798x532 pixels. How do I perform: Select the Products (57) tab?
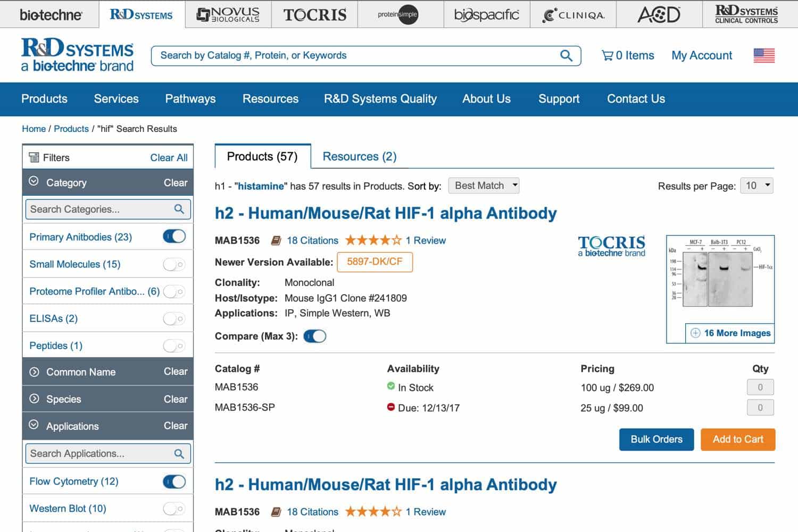click(262, 156)
